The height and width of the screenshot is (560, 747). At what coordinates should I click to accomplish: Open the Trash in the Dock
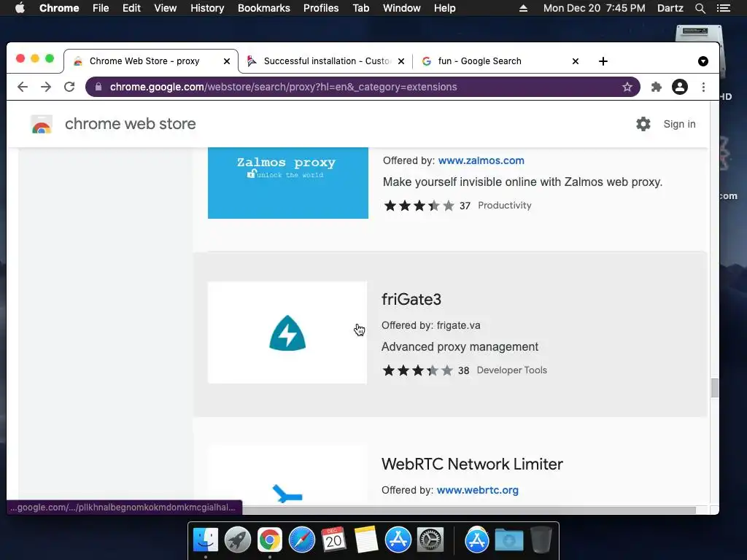coord(541,540)
